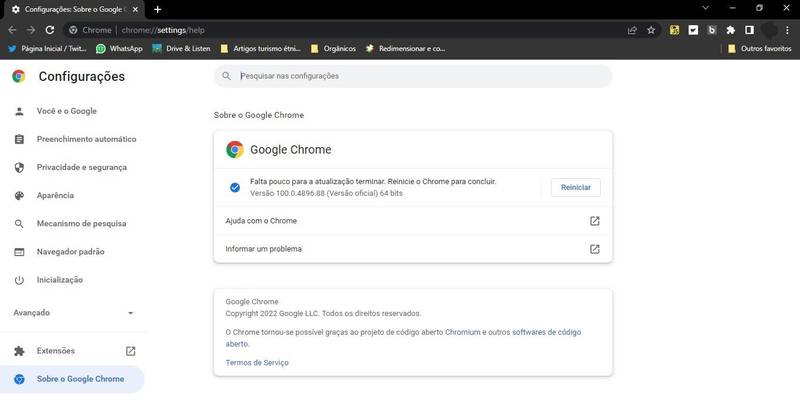Open the Drive & Listen bookmark

pyautogui.click(x=181, y=48)
